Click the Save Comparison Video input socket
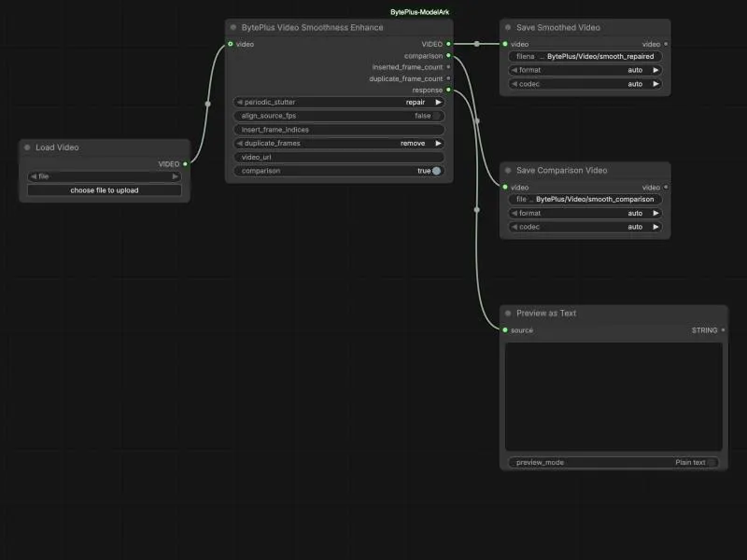 pos(505,188)
